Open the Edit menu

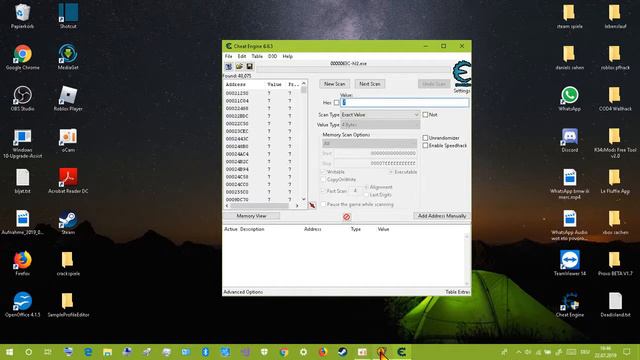pos(242,56)
